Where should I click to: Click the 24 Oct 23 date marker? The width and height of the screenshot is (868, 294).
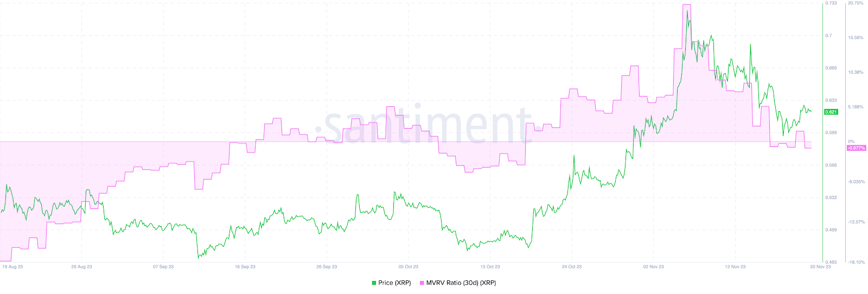click(572, 267)
